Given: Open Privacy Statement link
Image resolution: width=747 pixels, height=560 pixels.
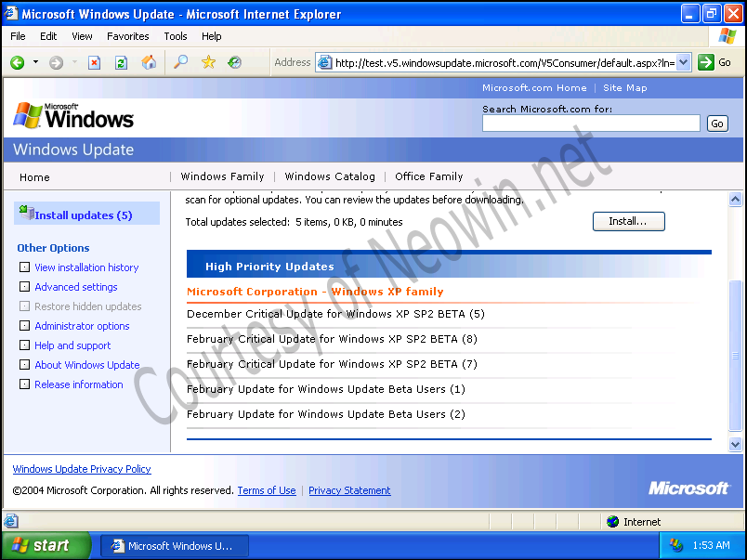Looking at the screenshot, I should (349, 490).
